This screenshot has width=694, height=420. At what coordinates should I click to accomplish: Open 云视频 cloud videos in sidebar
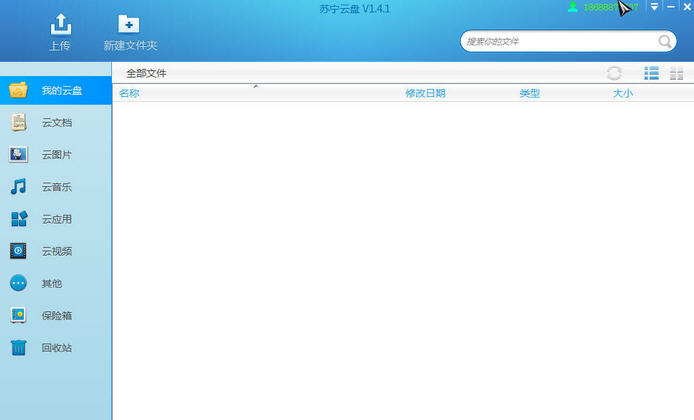[x=56, y=251]
